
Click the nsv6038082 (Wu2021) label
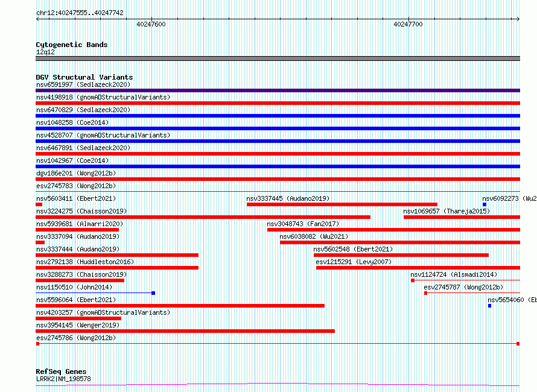[314, 236]
